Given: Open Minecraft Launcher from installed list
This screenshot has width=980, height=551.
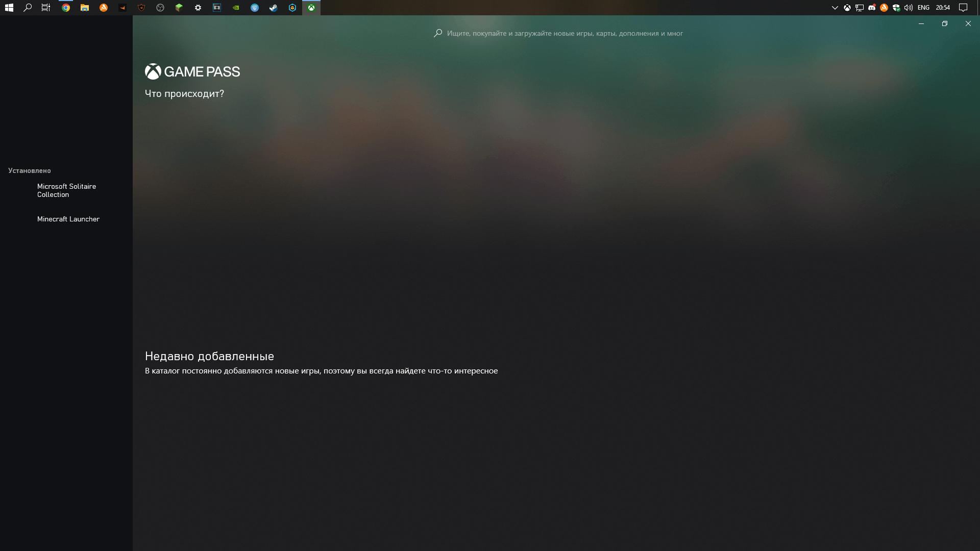Looking at the screenshot, I should pyautogui.click(x=66, y=219).
